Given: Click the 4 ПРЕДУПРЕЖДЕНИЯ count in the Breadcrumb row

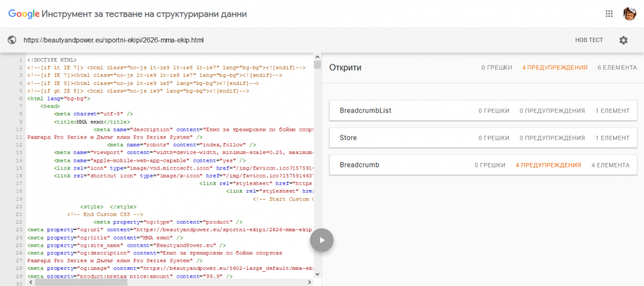Looking at the screenshot, I should coord(548,165).
